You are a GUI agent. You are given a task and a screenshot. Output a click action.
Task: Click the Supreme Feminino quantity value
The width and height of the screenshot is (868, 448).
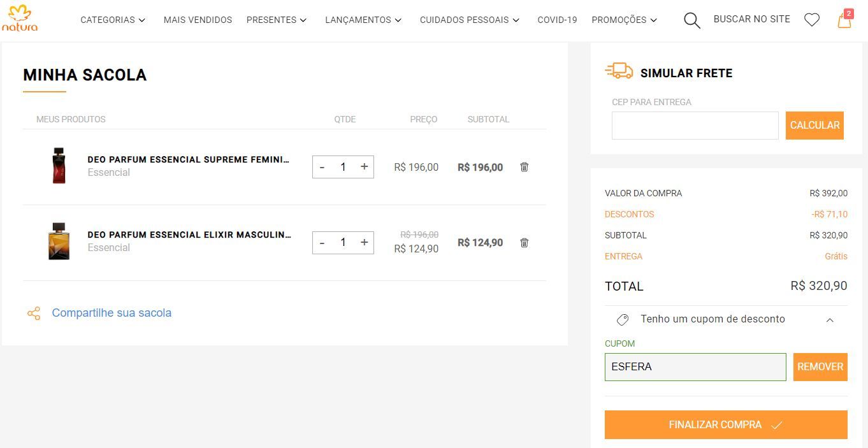coord(343,167)
